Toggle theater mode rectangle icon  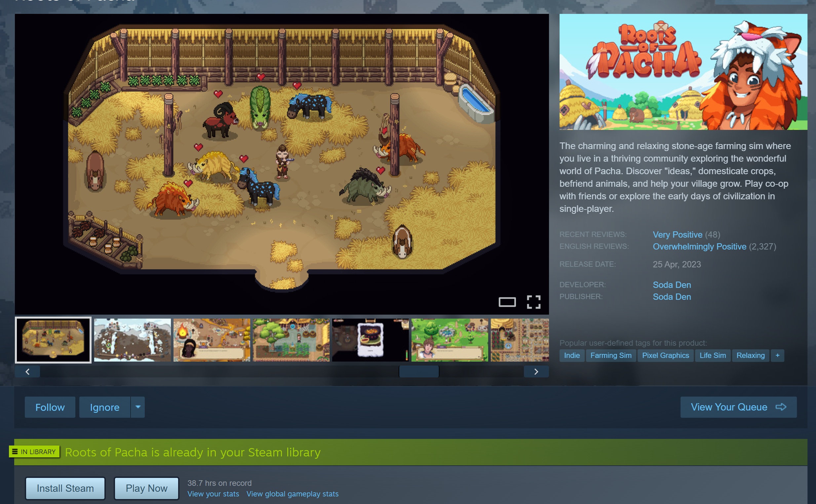pos(507,302)
